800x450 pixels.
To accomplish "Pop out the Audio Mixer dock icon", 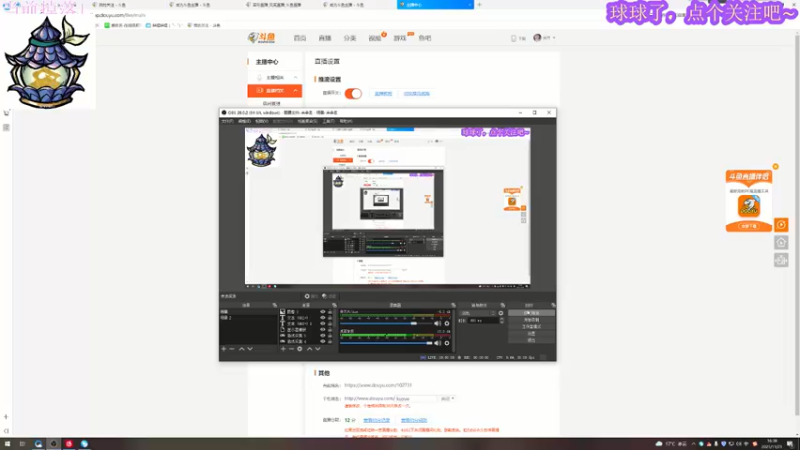I will pos(453,305).
